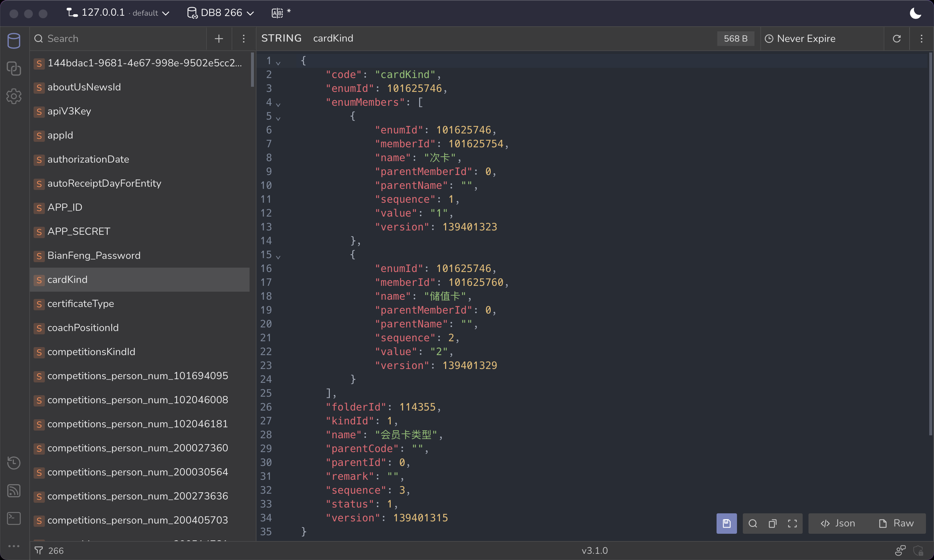Viewport: 934px width, 560px height.
Task: Select the competitions_person_num_200030564 key
Action: click(140, 472)
